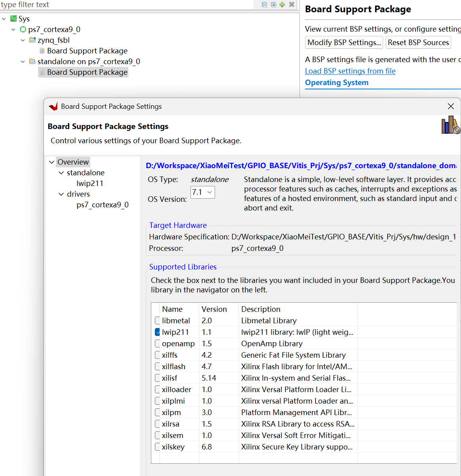
Task: Uncheck the lwip211 library checkbox
Action: [x=157, y=332]
